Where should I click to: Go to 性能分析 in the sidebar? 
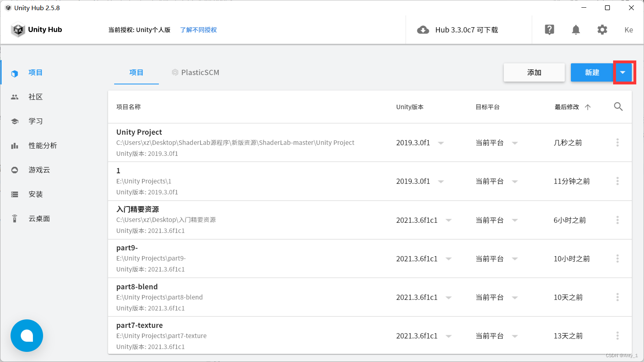(43, 146)
